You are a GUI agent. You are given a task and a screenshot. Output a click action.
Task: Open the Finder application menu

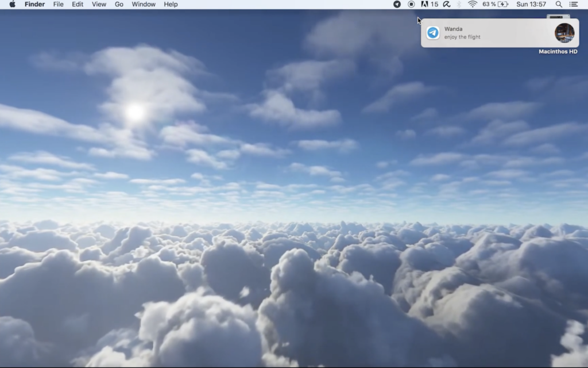(35, 4)
